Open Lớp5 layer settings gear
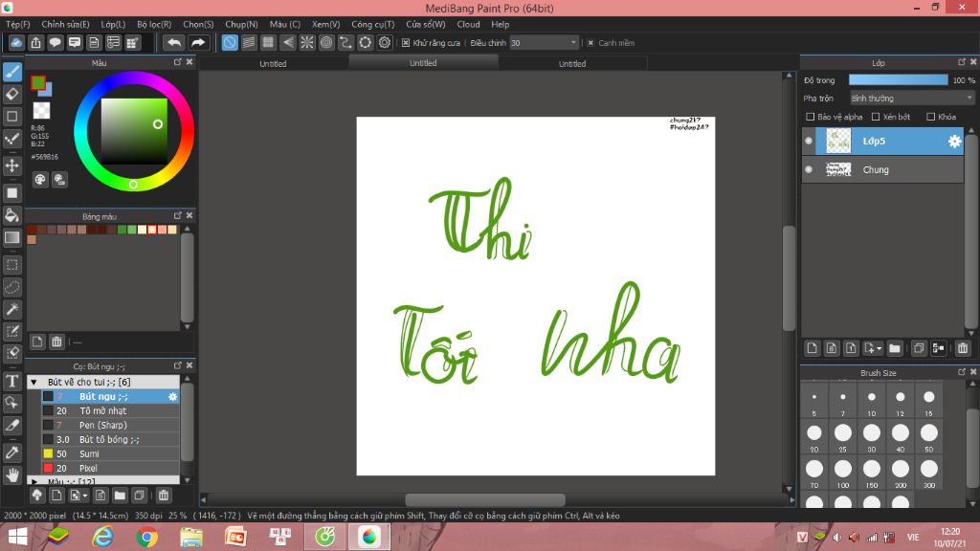The height and width of the screenshot is (551, 980). [954, 142]
